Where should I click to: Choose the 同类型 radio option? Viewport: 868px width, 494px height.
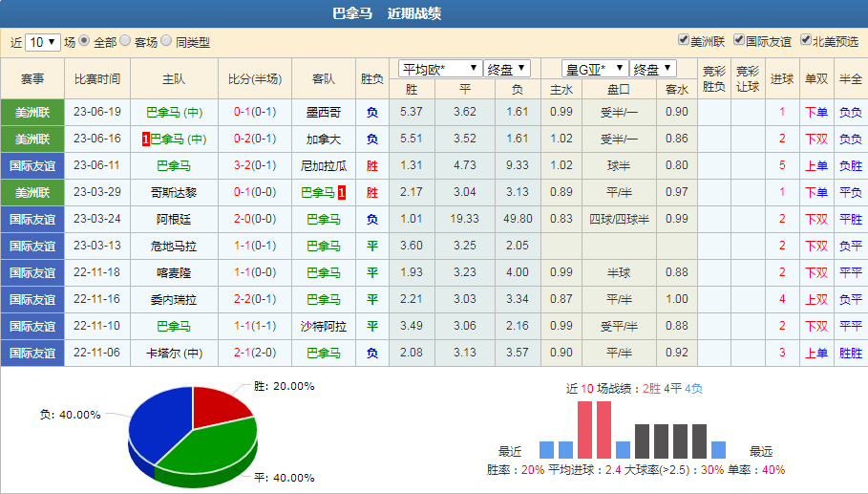click(167, 41)
